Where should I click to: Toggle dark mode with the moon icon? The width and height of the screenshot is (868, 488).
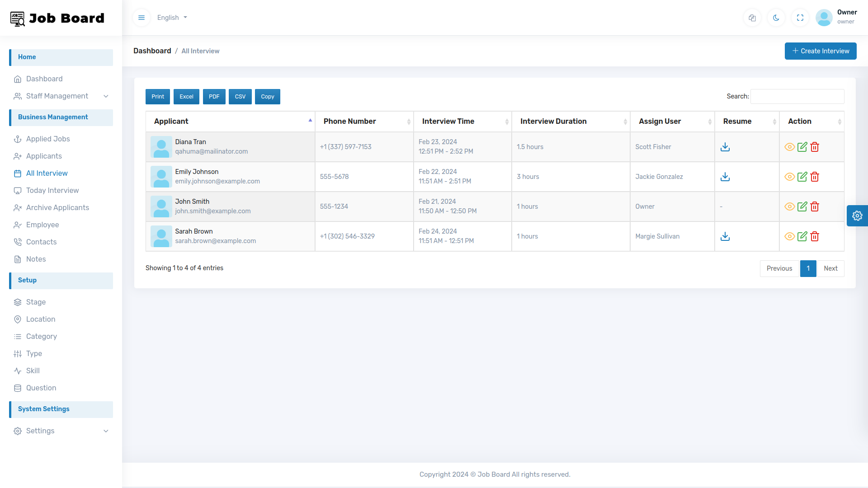click(776, 18)
